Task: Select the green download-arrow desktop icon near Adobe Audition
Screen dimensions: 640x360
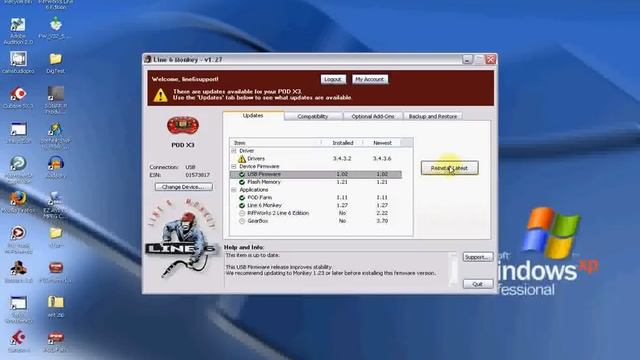Action: (x=56, y=24)
